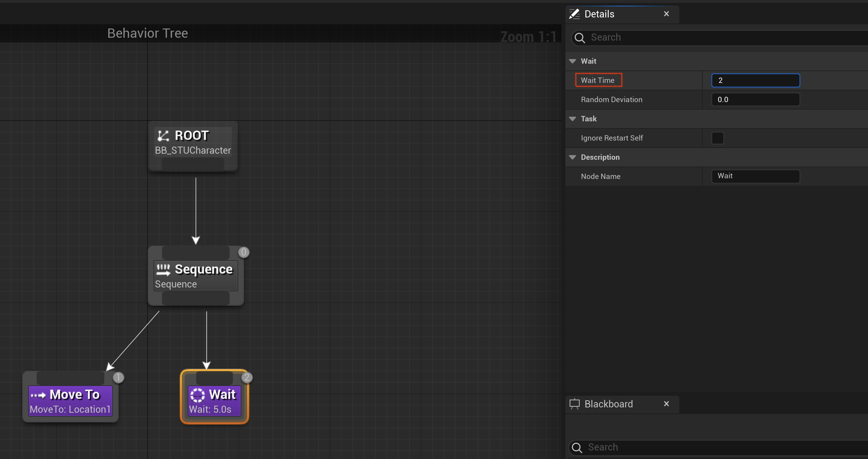868x459 pixels.
Task: Toggle the Ignore Restart Self checkbox
Action: coord(717,138)
